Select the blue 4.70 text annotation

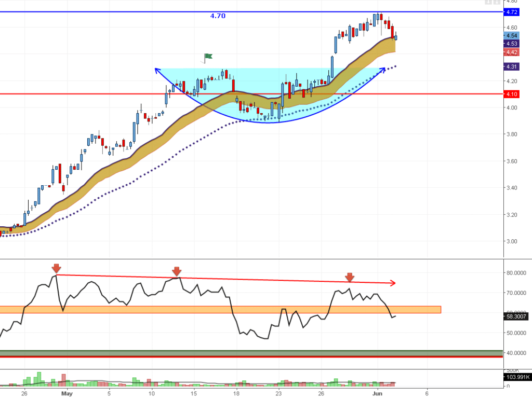(x=218, y=16)
